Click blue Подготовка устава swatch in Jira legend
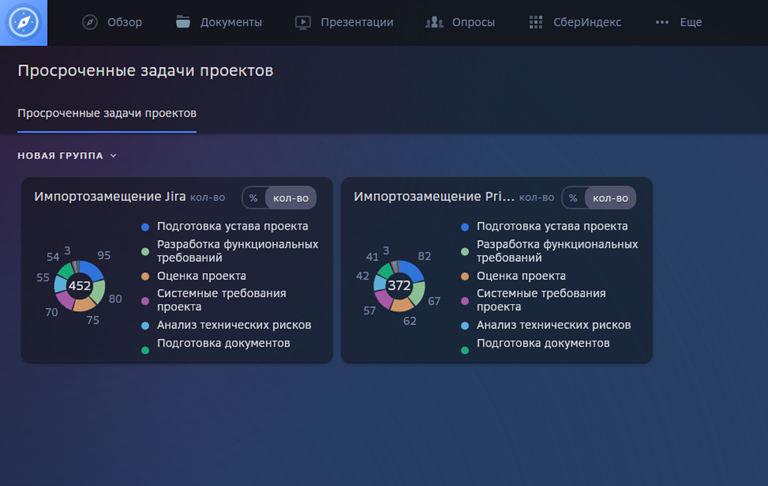This screenshot has width=768, height=486. [145, 227]
